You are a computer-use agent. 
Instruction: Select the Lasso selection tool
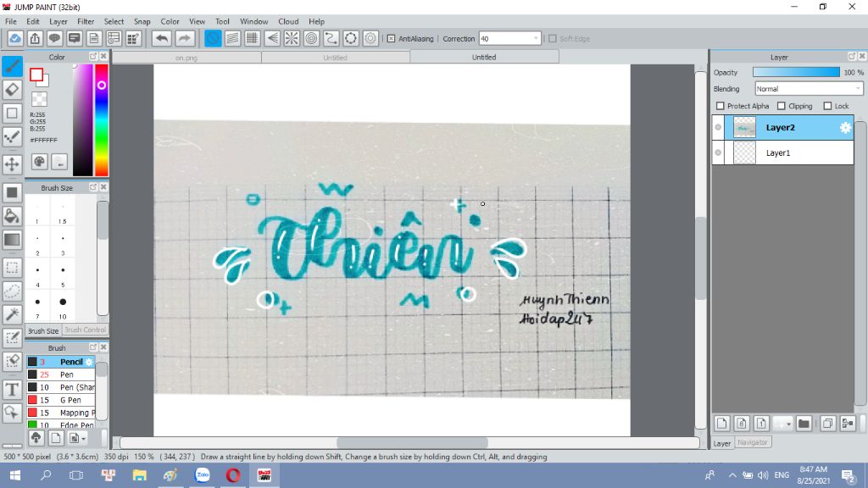(12, 291)
